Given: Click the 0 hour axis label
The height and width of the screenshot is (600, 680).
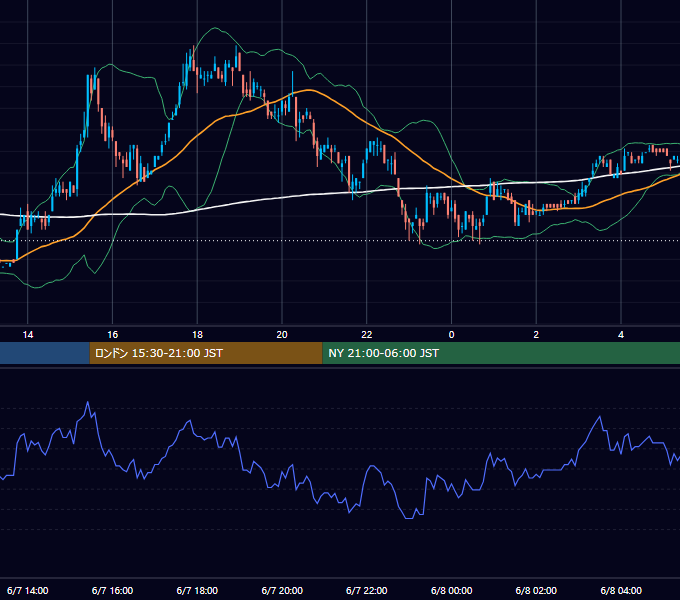Looking at the screenshot, I should pyautogui.click(x=451, y=335).
